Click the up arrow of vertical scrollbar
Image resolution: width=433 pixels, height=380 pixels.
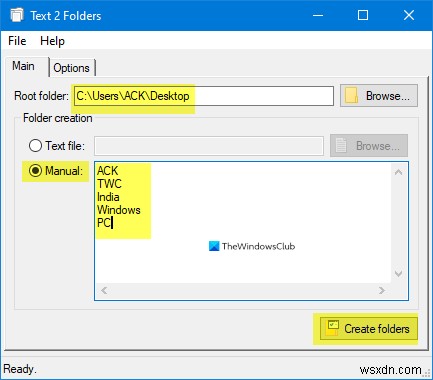(398, 172)
